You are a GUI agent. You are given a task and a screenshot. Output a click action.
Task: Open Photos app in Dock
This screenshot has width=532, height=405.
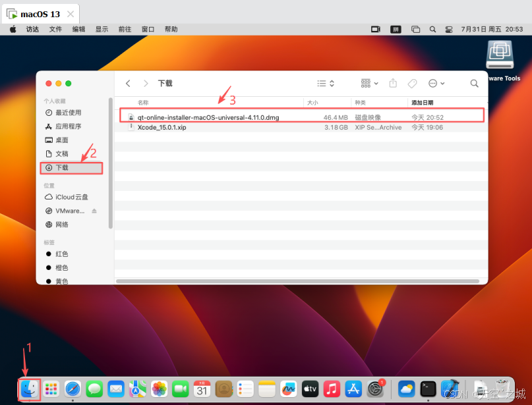pos(159,389)
